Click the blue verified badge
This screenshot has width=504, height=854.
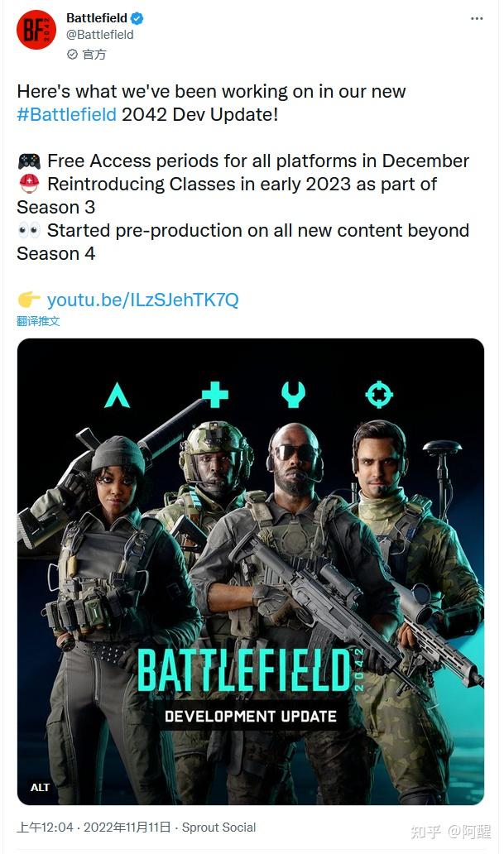137,18
